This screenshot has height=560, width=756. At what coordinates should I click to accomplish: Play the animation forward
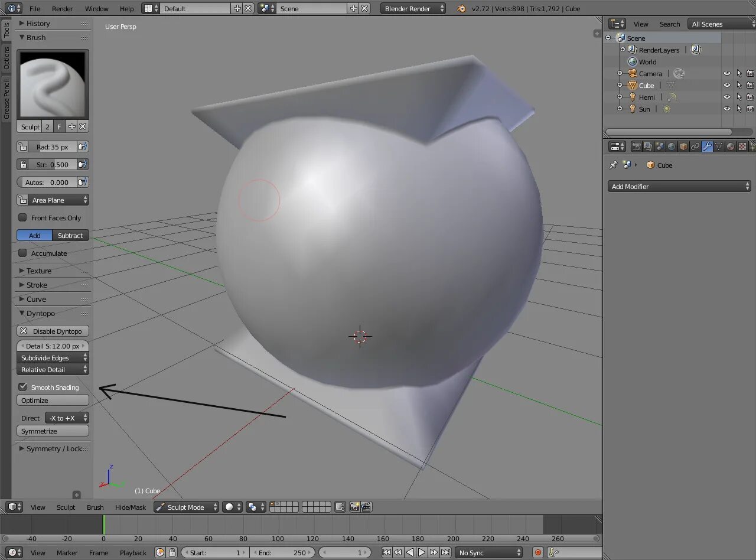tap(422, 552)
